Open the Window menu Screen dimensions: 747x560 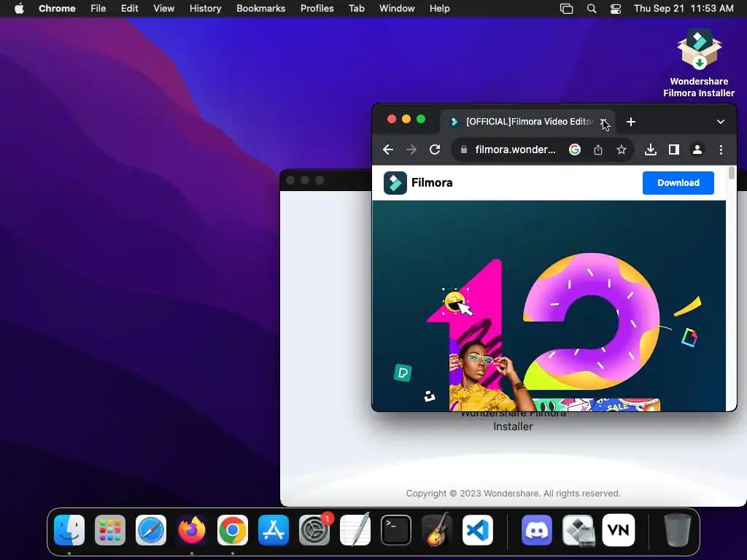tap(397, 8)
